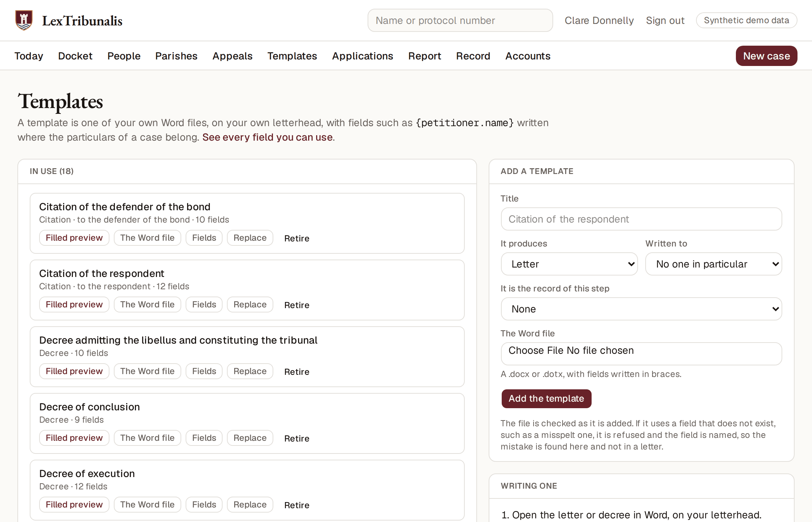Open Clare Donnelly's profile link
The height and width of the screenshot is (522, 812).
[599, 20]
